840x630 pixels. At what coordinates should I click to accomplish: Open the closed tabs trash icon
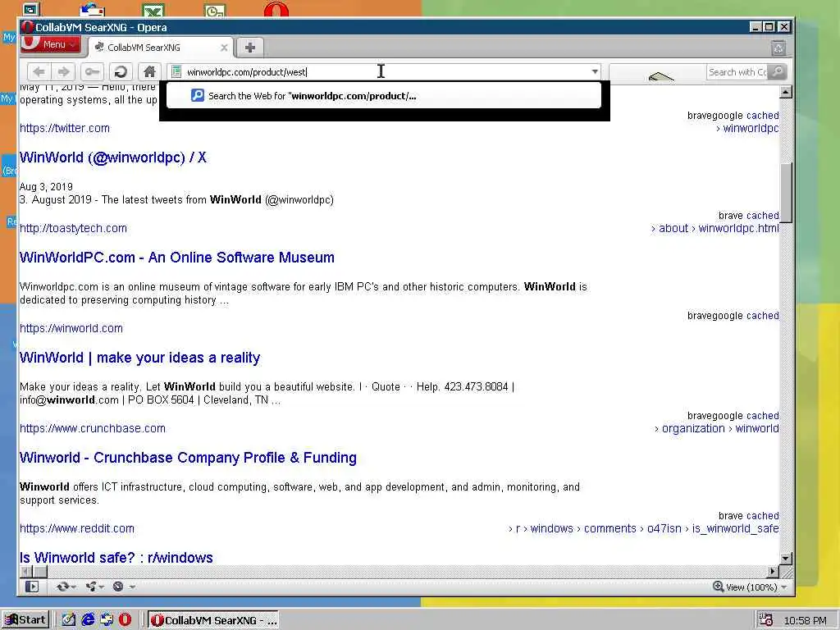click(778, 48)
